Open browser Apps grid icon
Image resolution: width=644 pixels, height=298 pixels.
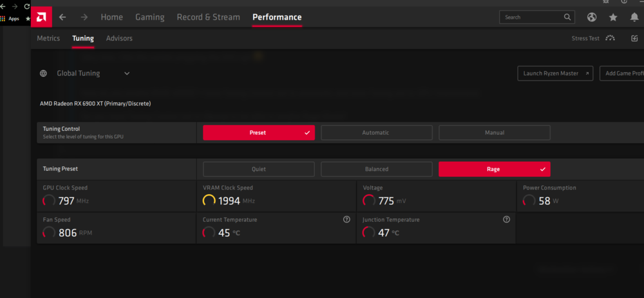pos(3,19)
